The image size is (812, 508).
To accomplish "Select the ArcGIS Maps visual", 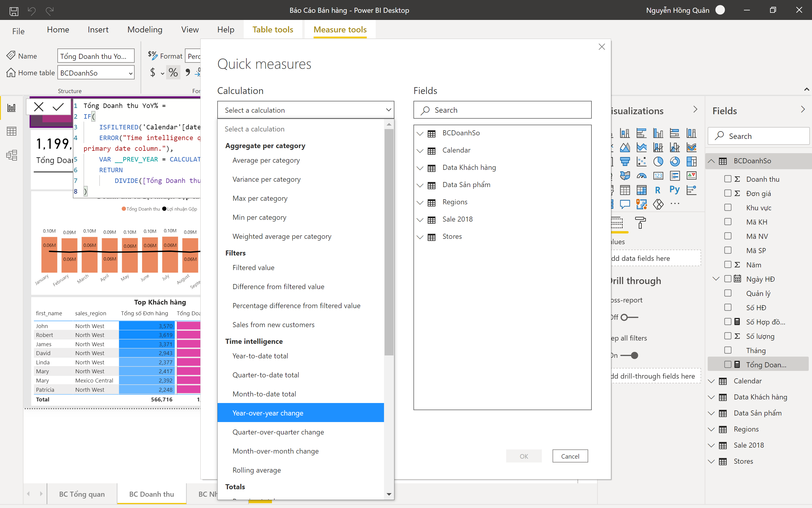I will point(641,204).
